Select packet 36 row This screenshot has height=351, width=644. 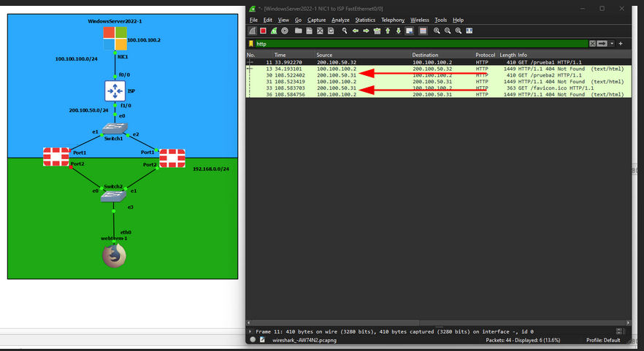coord(438,94)
